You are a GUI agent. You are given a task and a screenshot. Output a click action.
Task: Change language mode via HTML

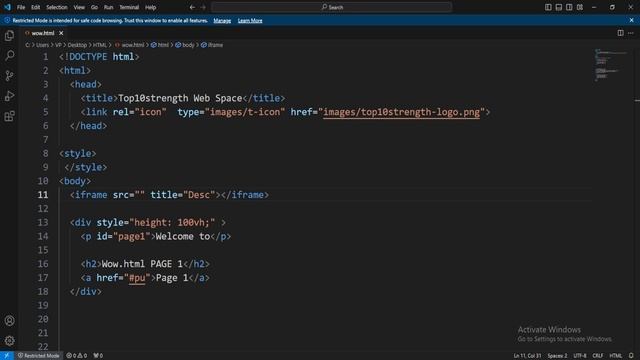tap(616, 356)
